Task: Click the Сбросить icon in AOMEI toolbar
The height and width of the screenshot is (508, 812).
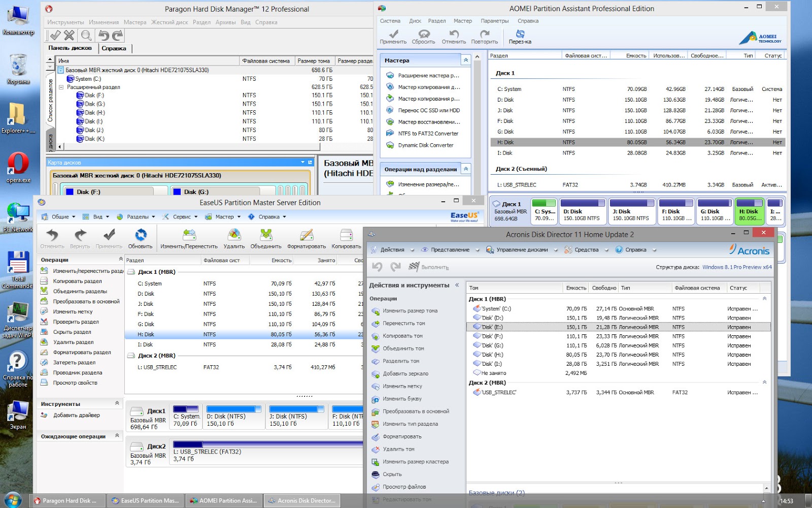Action: (x=423, y=35)
